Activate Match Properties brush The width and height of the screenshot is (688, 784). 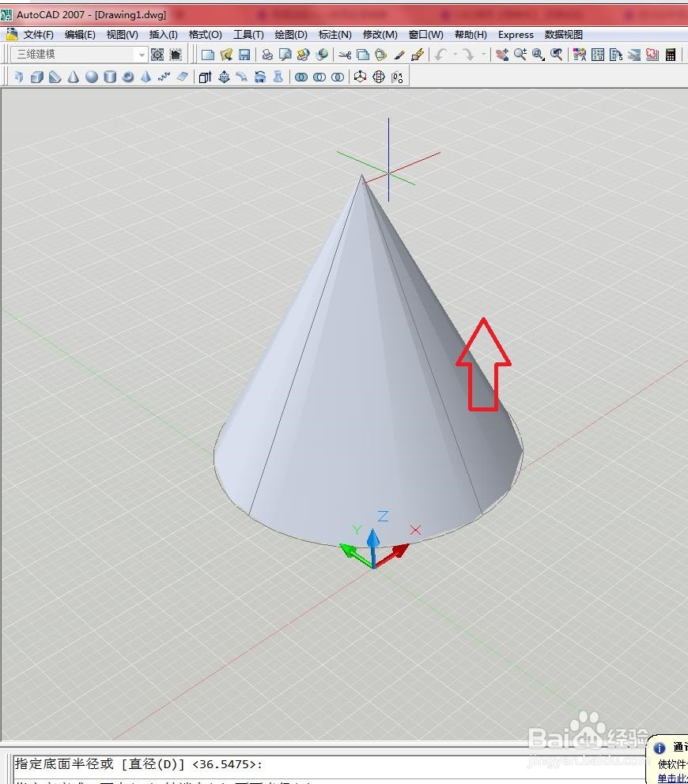tap(399, 55)
